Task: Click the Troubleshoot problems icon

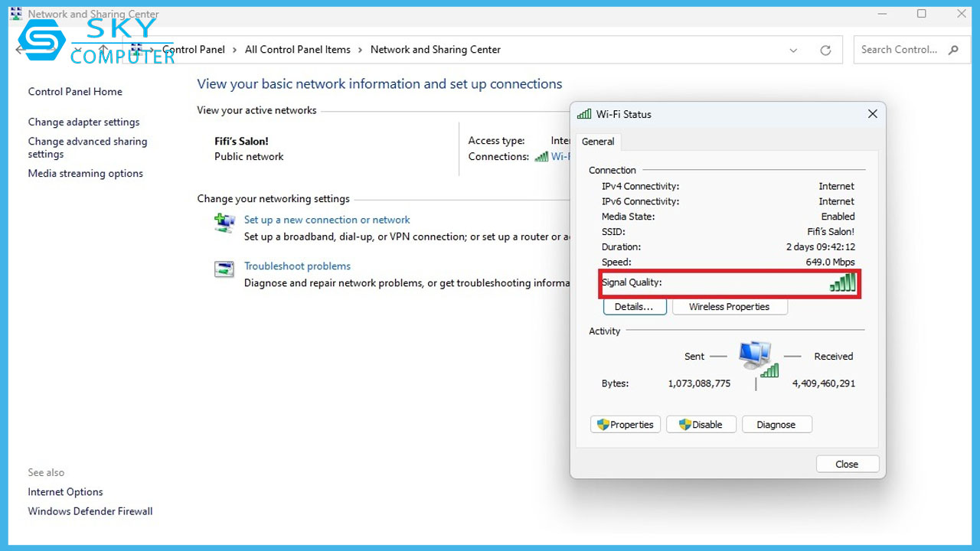Action: point(224,269)
